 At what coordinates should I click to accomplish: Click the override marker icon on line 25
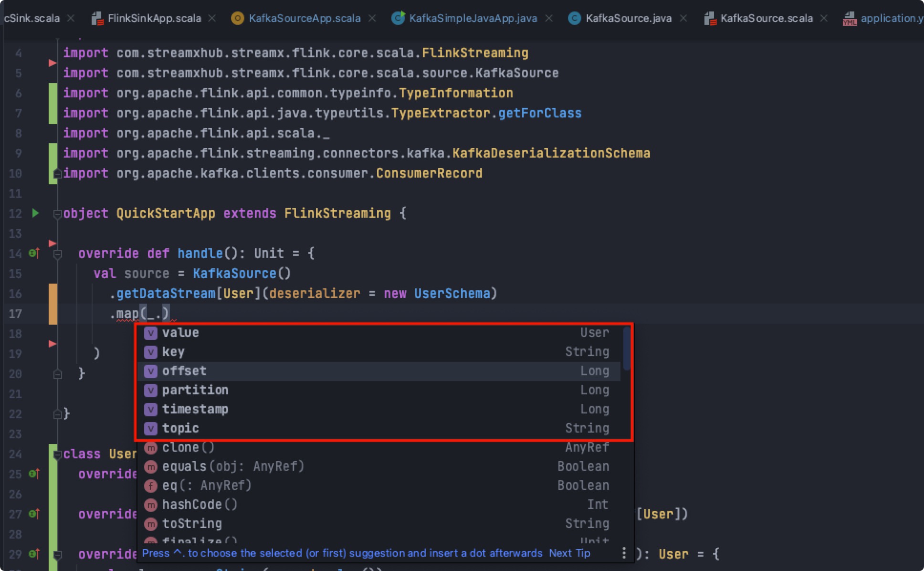(x=34, y=474)
